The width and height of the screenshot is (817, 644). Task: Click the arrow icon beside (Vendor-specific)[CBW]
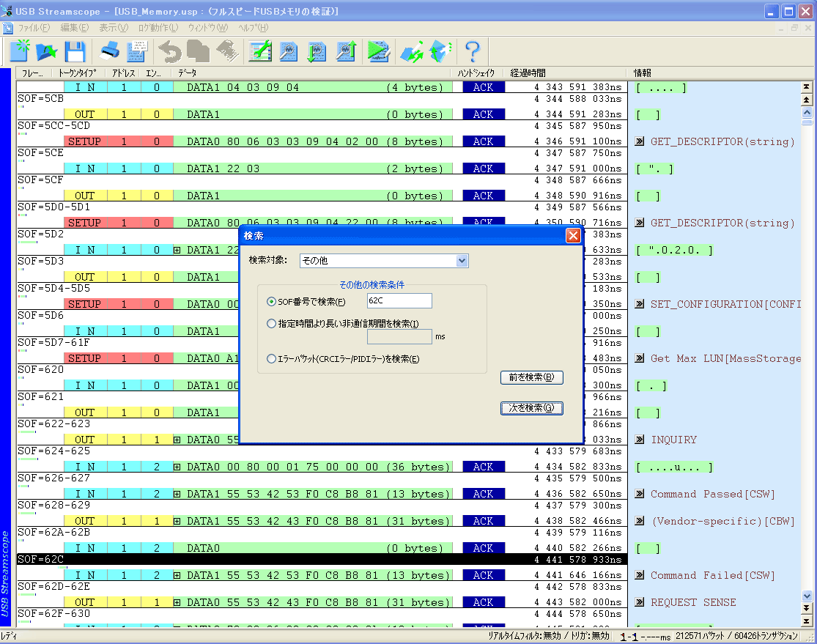click(x=640, y=521)
